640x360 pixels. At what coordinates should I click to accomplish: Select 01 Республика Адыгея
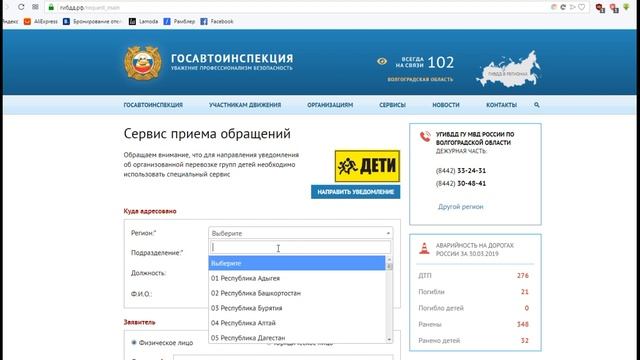pos(297,278)
